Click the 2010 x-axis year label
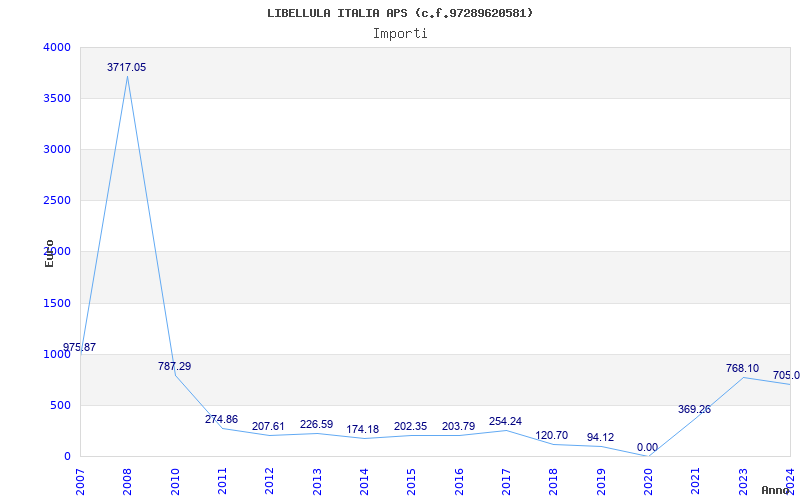 [174, 482]
